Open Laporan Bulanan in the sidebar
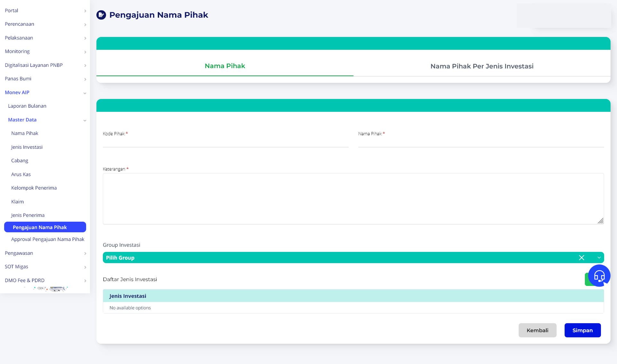617x364 pixels. point(27,106)
